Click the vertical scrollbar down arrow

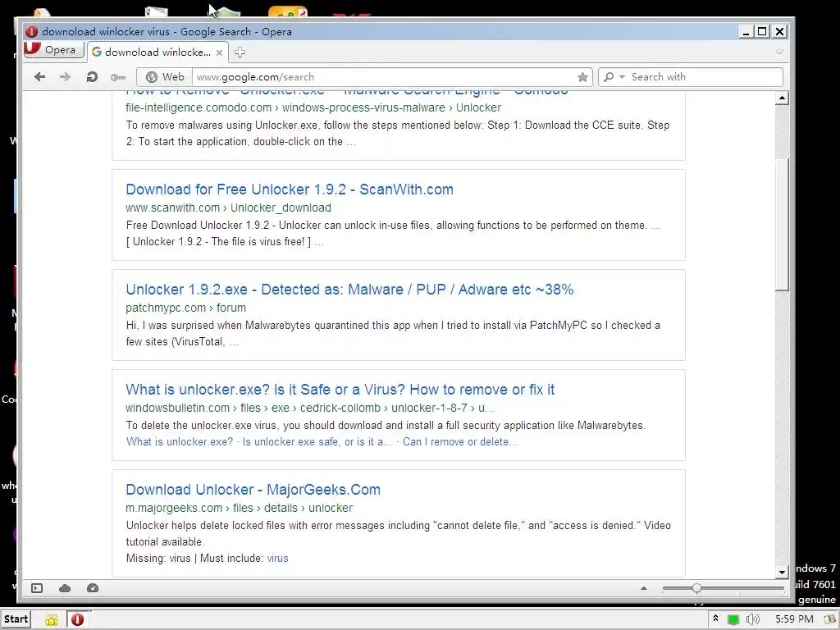click(782, 572)
